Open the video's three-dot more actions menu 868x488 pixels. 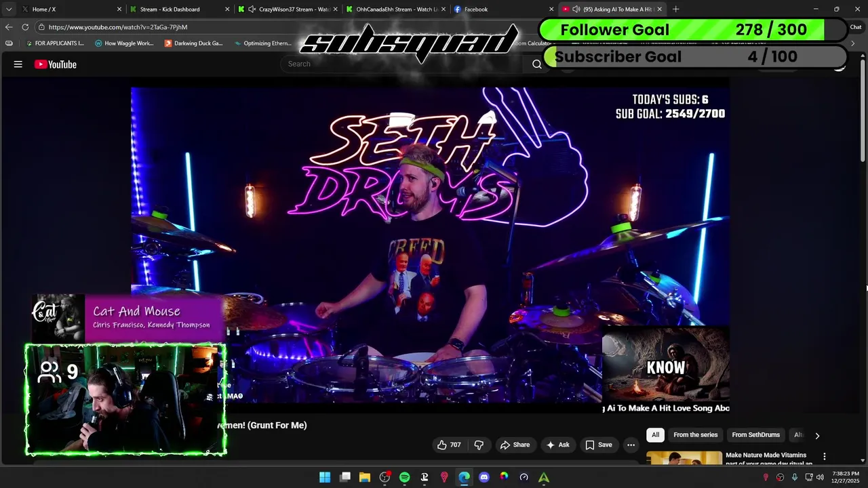631,445
